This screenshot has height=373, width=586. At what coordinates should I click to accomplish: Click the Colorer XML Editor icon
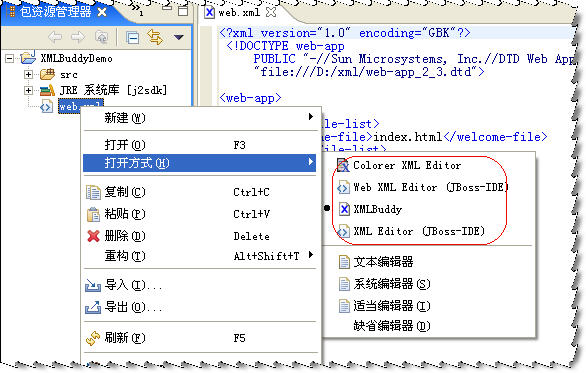[343, 165]
